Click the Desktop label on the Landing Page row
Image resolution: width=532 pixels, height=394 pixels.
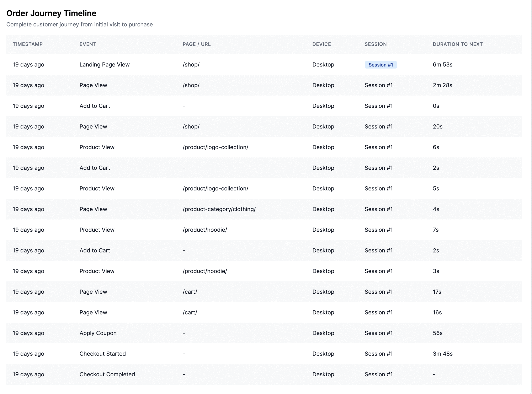[323, 64]
